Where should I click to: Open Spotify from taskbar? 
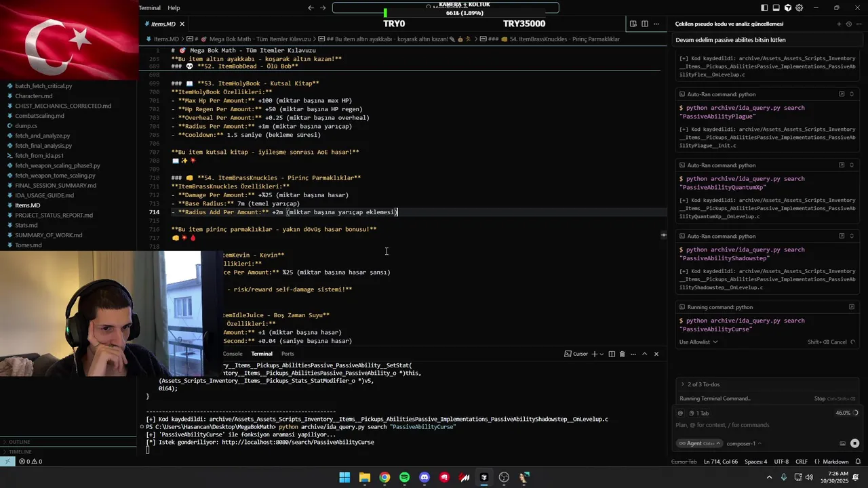pos(404,477)
